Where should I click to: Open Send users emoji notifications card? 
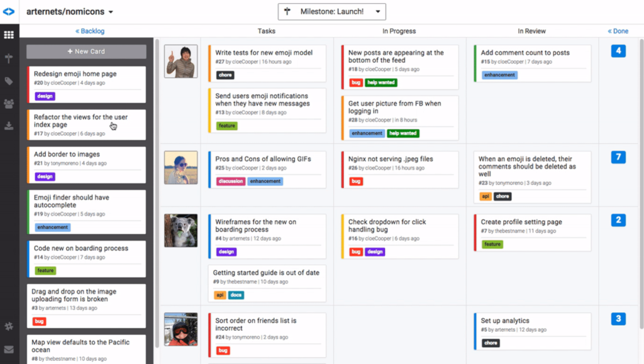[x=267, y=111]
